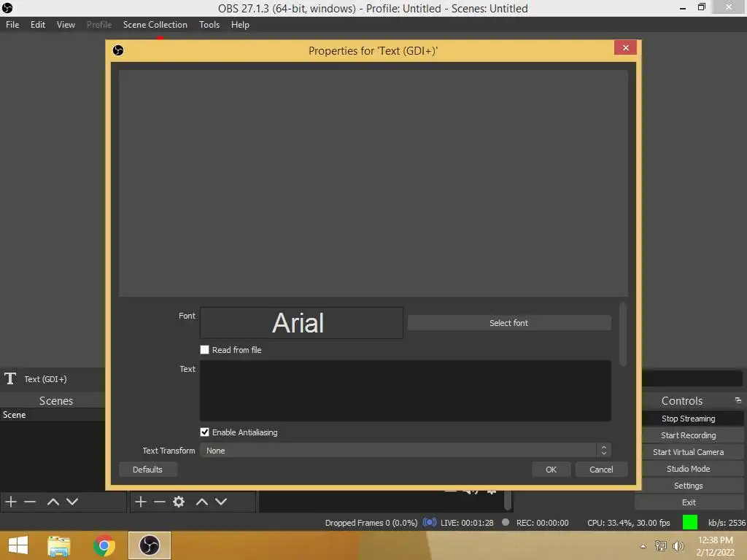This screenshot has height=560, width=747.
Task: Click the Exit button in Controls
Action: (689, 502)
